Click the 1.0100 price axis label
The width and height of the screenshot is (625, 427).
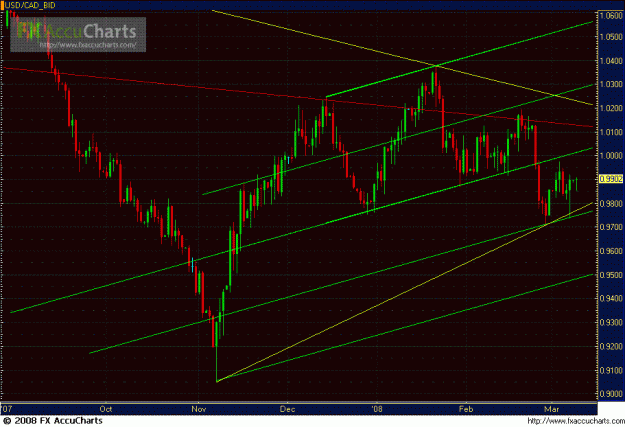tap(611, 132)
